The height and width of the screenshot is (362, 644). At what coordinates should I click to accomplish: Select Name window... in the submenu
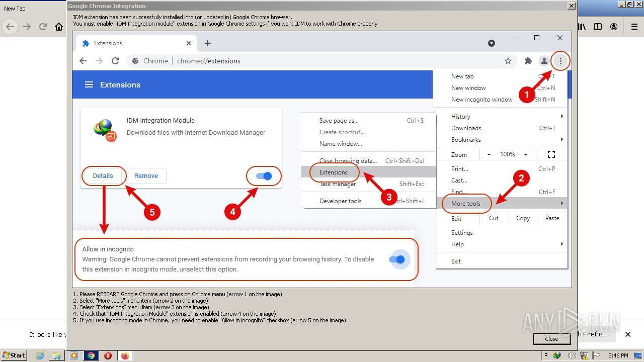pyautogui.click(x=368, y=144)
